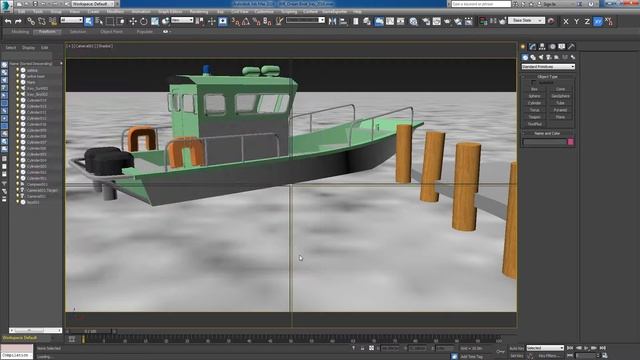
Task: Activate the Unlink Selection tool
Action: 42,21
